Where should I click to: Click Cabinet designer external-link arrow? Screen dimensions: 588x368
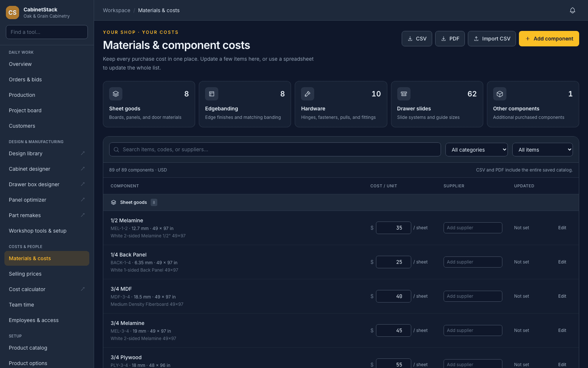pyautogui.click(x=83, y=169)
